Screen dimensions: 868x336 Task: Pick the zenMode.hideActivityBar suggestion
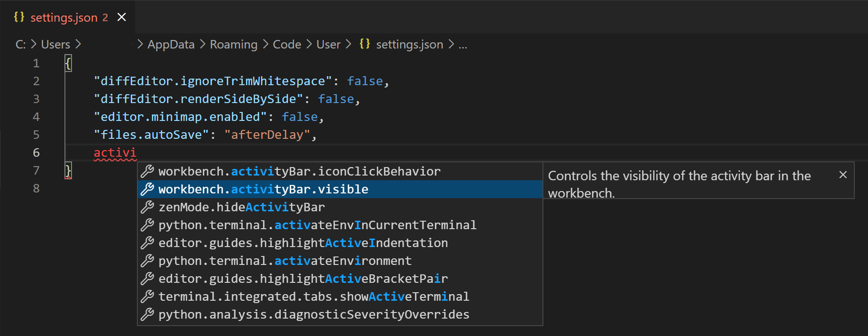click(241, 207)
